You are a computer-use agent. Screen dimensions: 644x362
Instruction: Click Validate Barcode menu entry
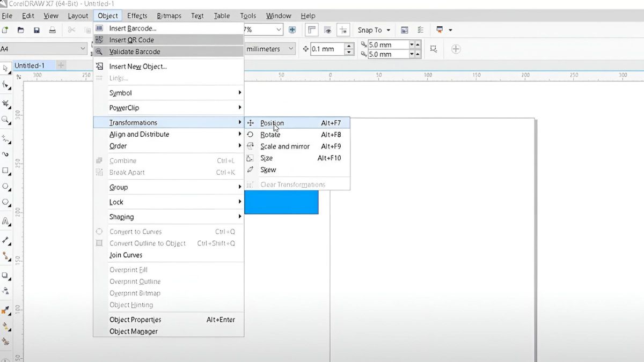tap(169, 52)
